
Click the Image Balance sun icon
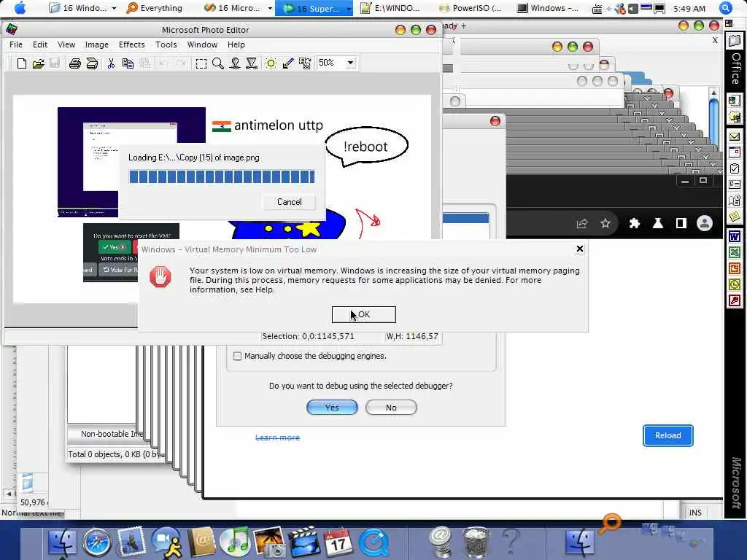271,63
